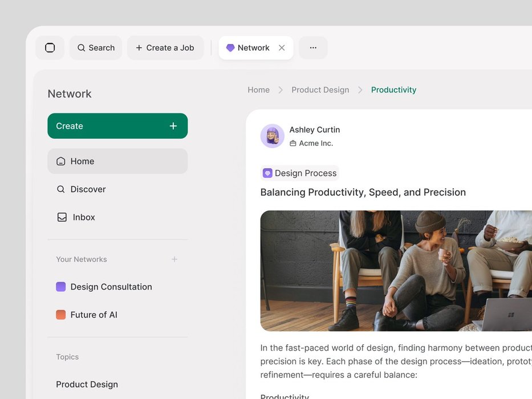Add a network using the plus icon
Image resolution: width=532 pixels, height=399 pixels.
174,259
